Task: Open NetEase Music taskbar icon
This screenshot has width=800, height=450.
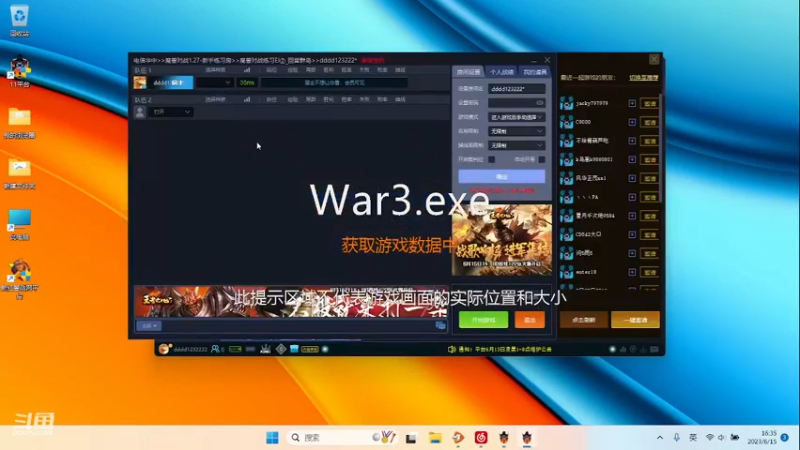Action: click(x=481, y=438)
